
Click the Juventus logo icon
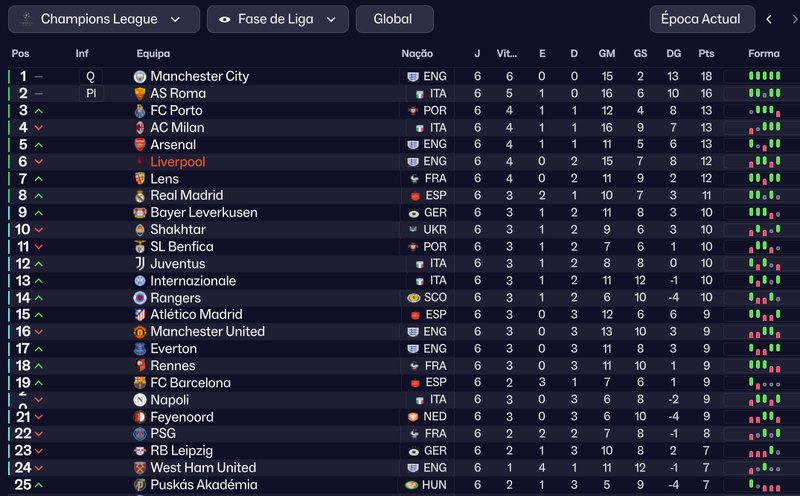[x=140, y=264]
